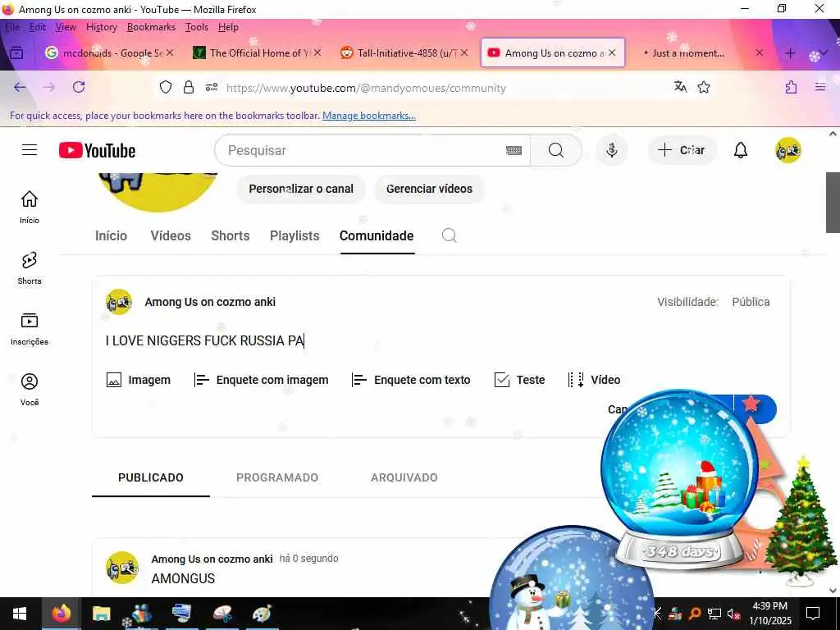Open the on-screen keyboard in search box
The width and height of the screenshot is (840, 630).
point(514,151)
